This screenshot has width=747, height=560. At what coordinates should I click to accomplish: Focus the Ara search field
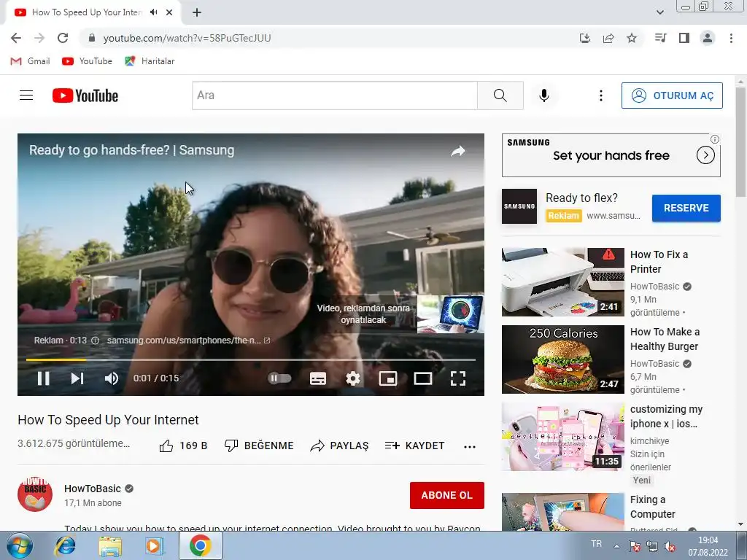tap(334, 96)
